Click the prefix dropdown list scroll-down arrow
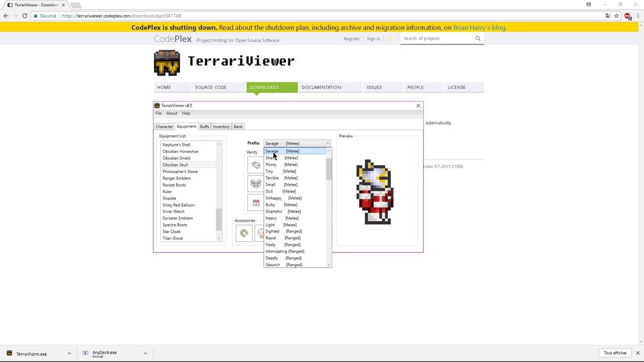 (x=329, y=264)
